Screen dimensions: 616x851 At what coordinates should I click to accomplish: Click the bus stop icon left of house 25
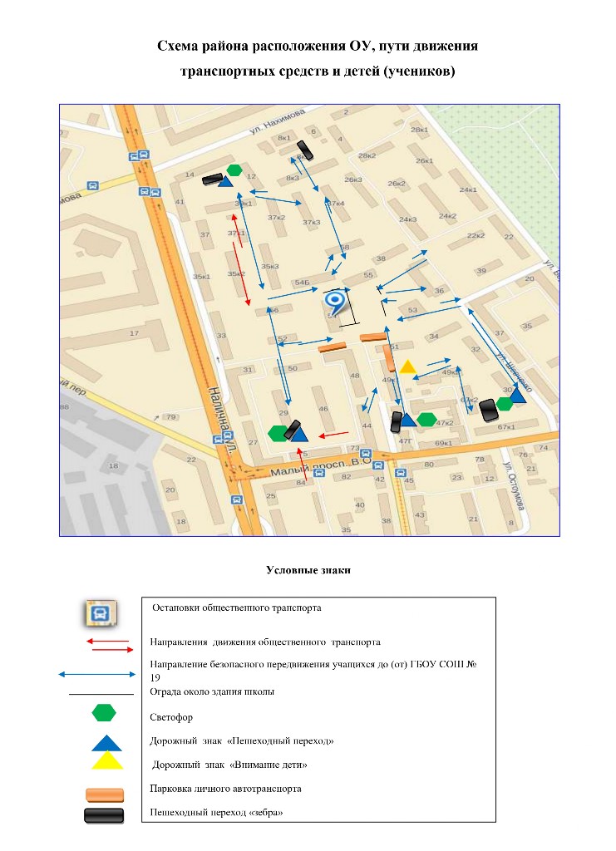click(237, 499)
